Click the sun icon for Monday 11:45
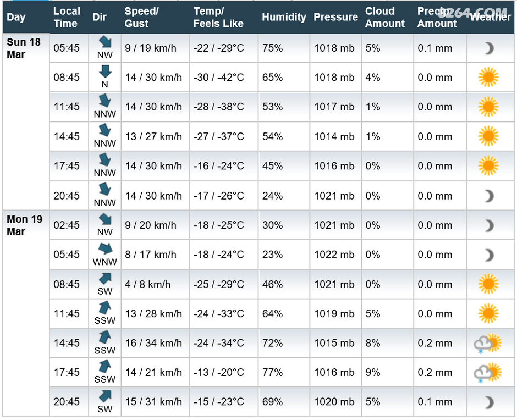The width and height of the screenshot is (517, 420). (x=488, y=313)
